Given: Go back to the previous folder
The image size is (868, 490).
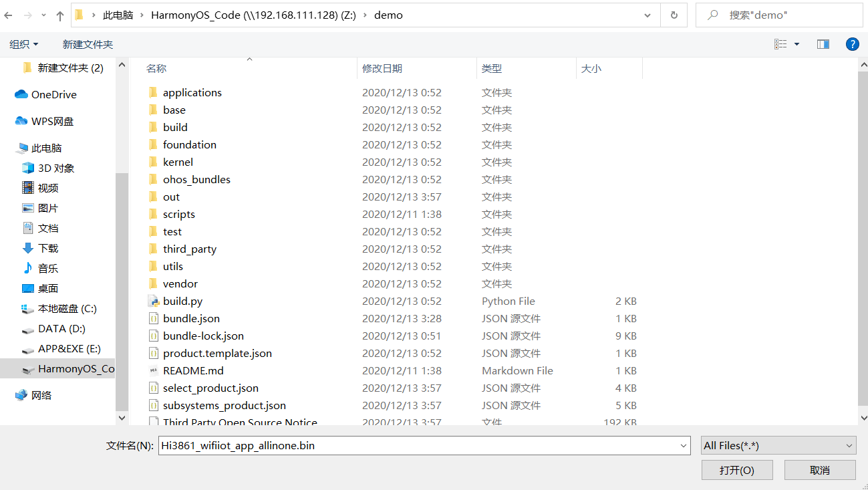Looking at the screenshot, I should [x=8, y=15].
